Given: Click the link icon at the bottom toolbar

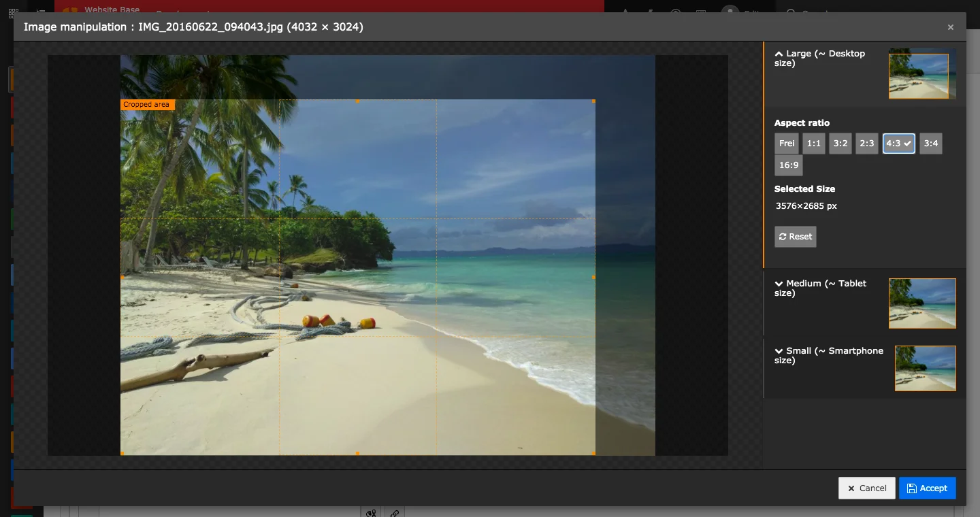Looking at the screenshot, I should pos(395,513).
